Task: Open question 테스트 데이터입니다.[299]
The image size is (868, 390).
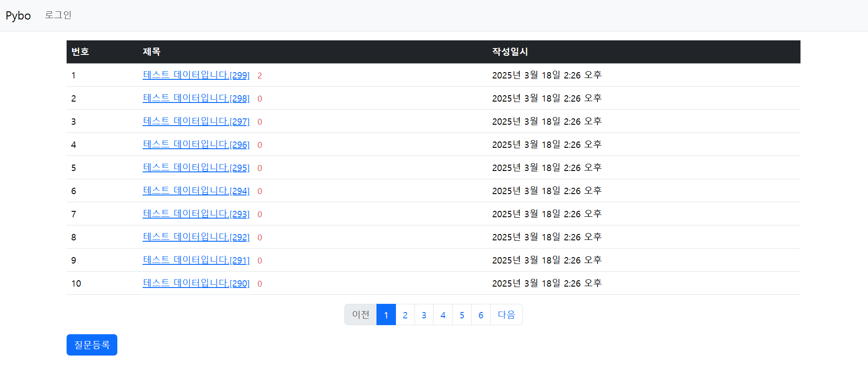Action: tap(196, 75)
